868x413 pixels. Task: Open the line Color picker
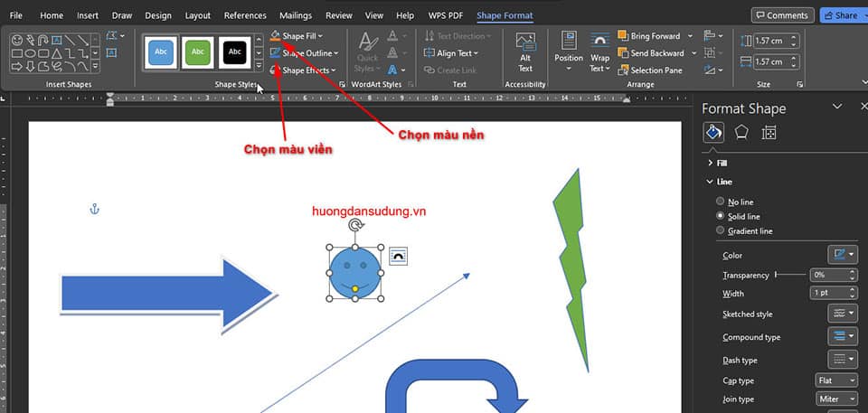tap(842, 256)
